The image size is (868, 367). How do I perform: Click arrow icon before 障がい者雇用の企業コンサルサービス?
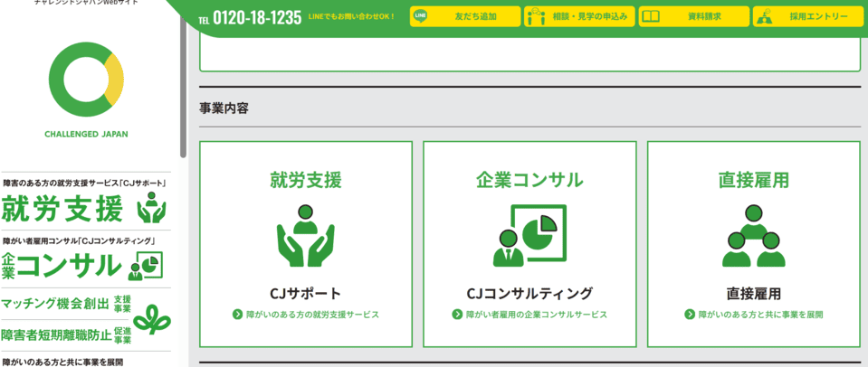tap(457, 315)
